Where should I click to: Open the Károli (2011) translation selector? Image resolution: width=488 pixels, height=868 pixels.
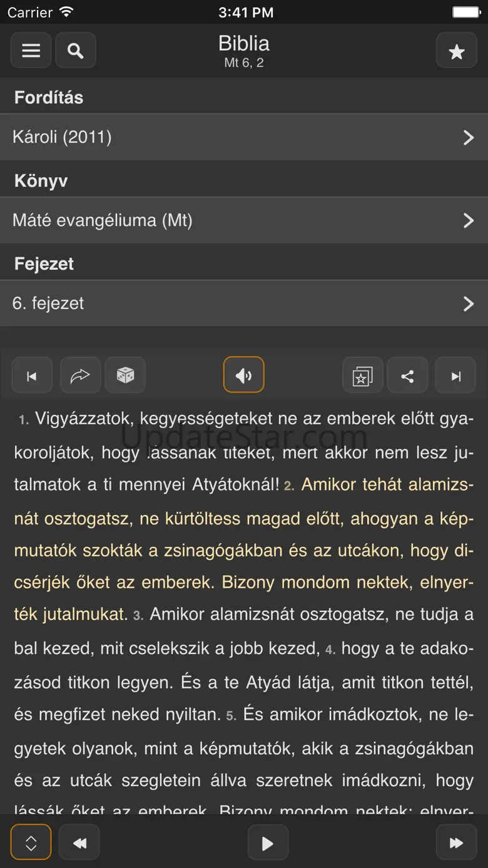pos(244,137)
